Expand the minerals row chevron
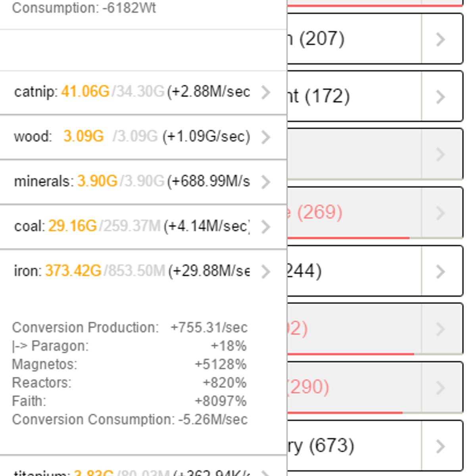The height and width of the screenshot is (476, 476). pyautogui.click(x=266, y=182)
